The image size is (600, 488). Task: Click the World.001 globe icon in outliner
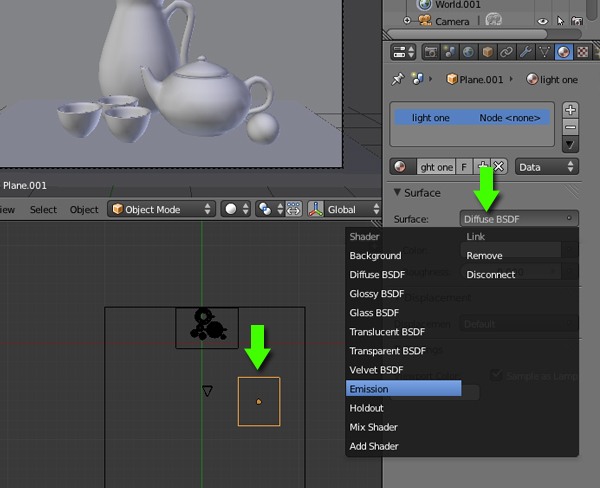click(424, 5)
